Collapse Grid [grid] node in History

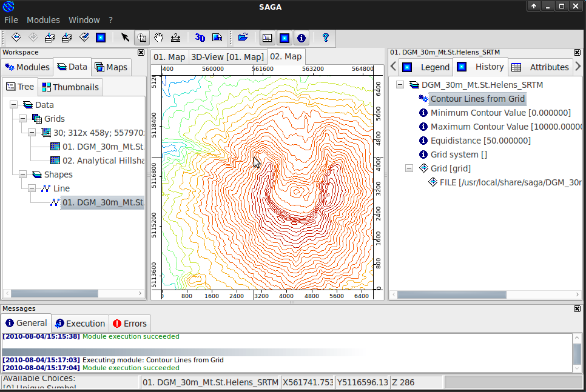pyautogui.click(x=409, y=168)
